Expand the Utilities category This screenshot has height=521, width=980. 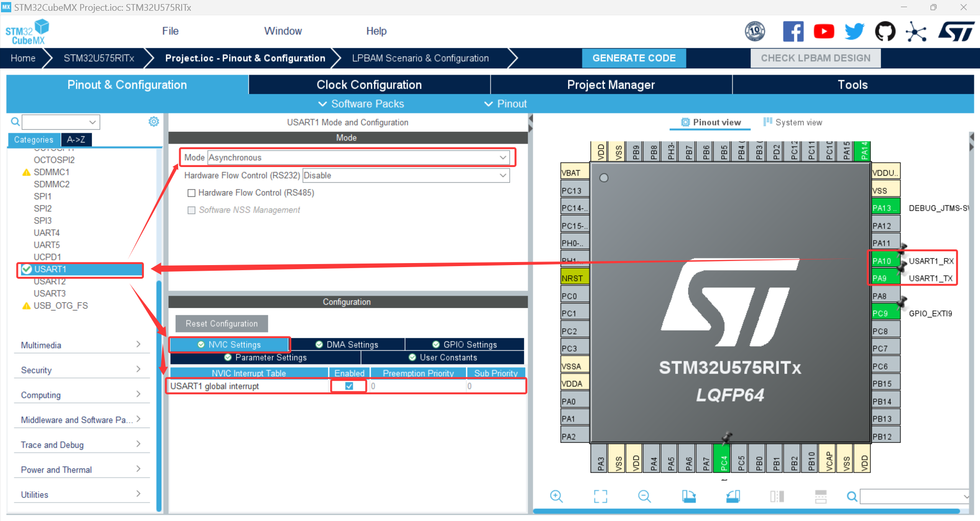coord(82,495)
